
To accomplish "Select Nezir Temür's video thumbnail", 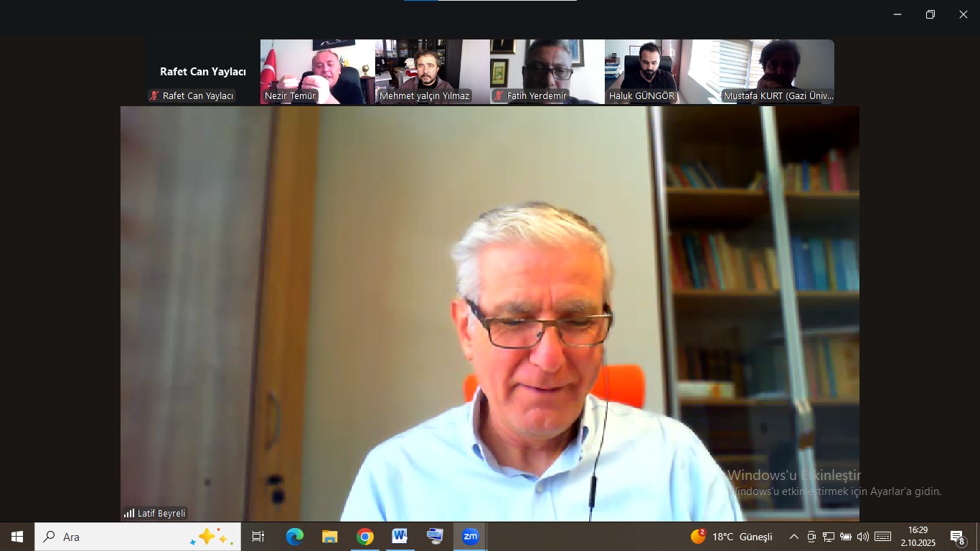I will click(x=317, y=72).
